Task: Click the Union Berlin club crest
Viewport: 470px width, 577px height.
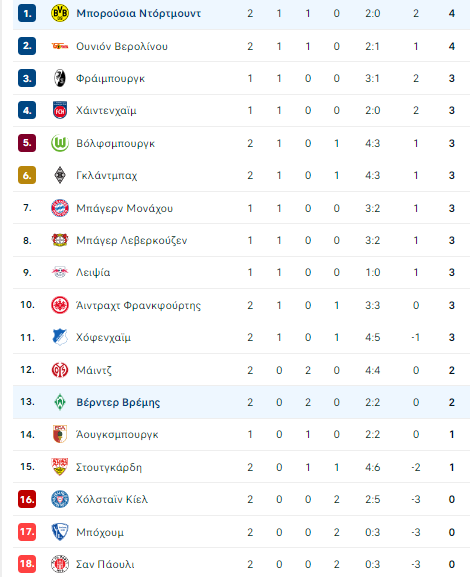Action: pos(60,46)
